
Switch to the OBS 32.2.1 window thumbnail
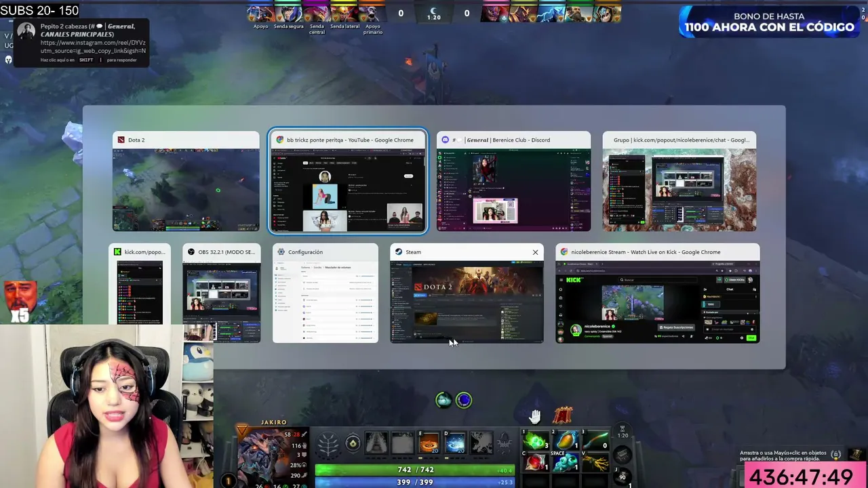click(x=221, y=293)
